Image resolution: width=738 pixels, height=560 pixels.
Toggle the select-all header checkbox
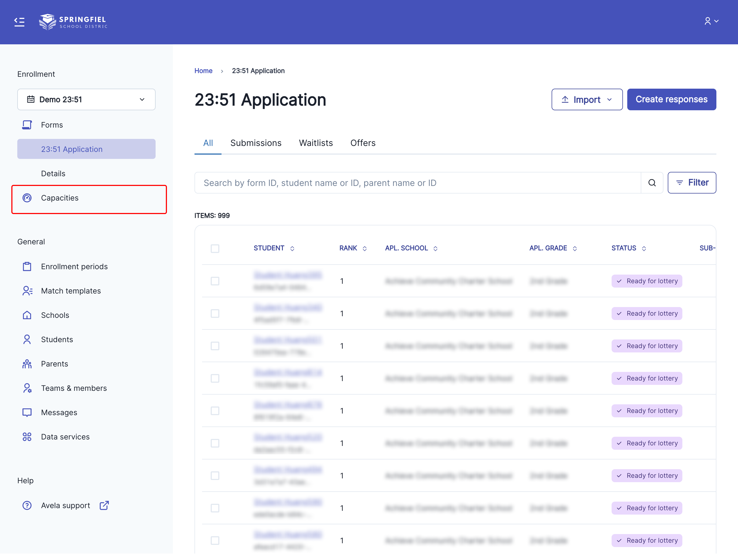pos(215,248)
